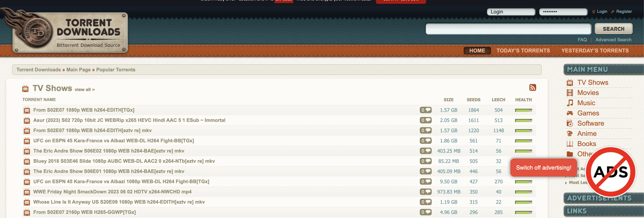644x218 pixels.
Task: Click view all » beside TV Shows
Action: coord(85,90)
